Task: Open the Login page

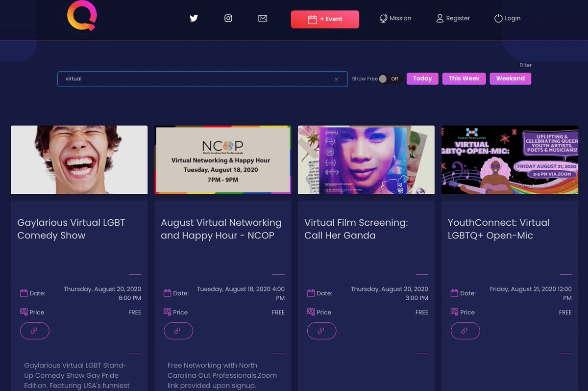Action: [x=507, y=18]
